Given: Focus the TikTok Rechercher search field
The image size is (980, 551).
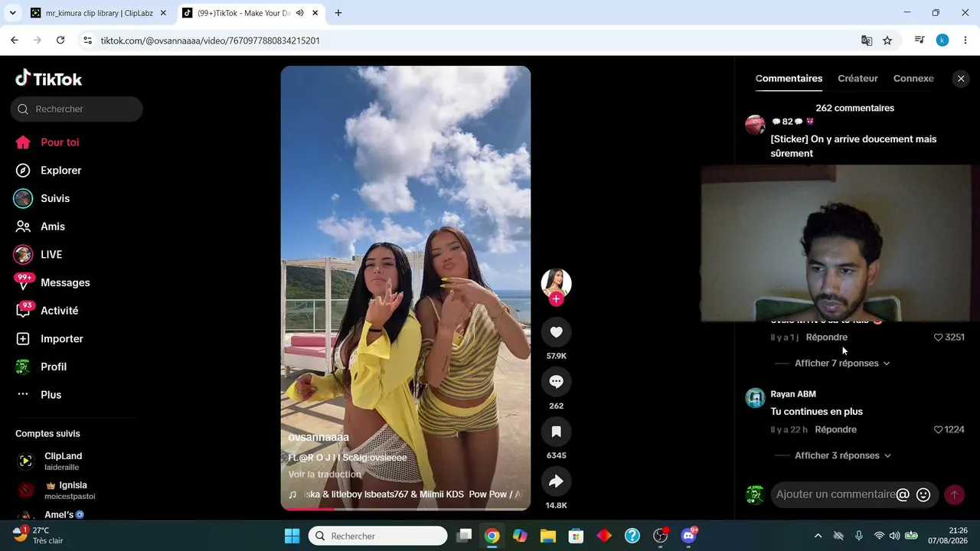Looking at the screenshot, I should tap(77, 109).
